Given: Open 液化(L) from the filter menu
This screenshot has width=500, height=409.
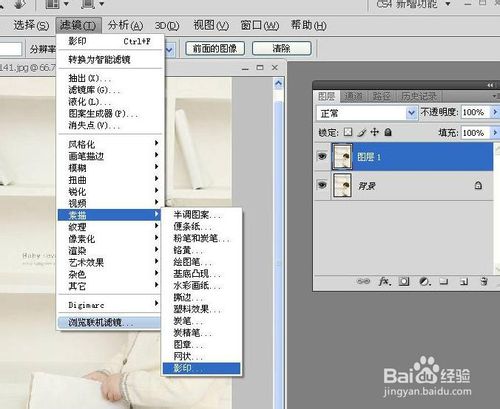Looking at the screenshot, I should pyautogui.click(x=110, y=101).
